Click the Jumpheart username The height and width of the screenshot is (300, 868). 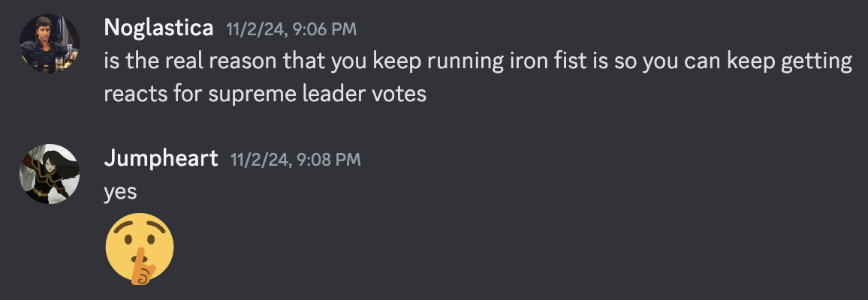[x=161, y=158]
